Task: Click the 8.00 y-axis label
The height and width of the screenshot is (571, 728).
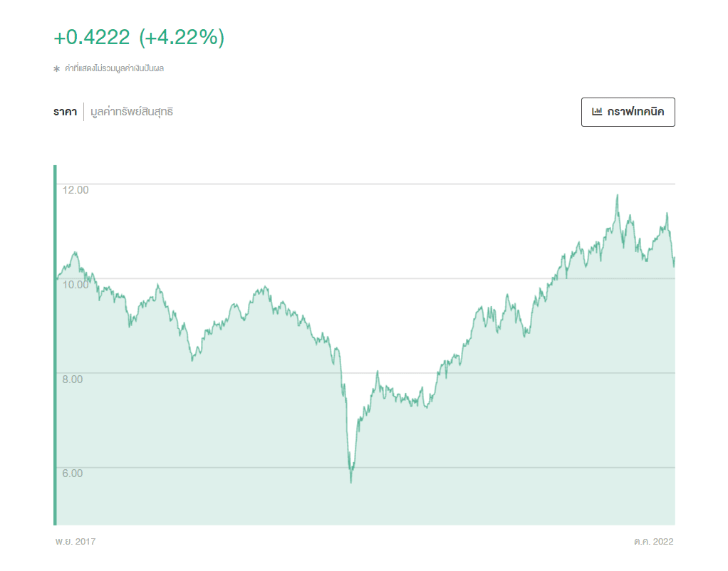Action: 73,379
